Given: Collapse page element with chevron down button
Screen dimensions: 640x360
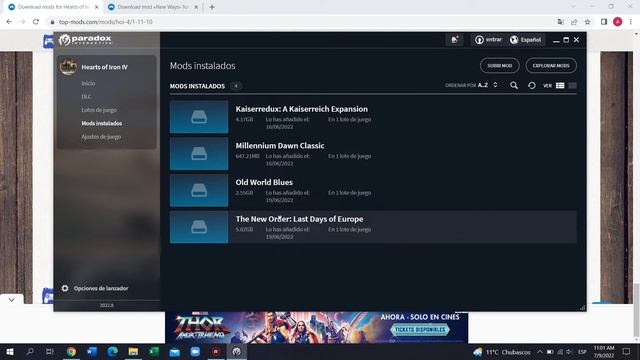Looking at the screenshot, I should tap(11, 300).
